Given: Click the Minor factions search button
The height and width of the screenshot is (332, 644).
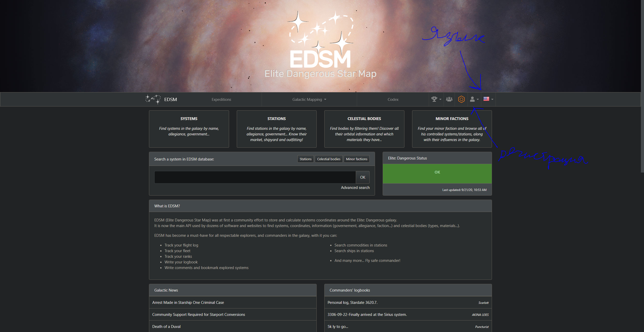Looking at the screenshot, I should point(357,159).
